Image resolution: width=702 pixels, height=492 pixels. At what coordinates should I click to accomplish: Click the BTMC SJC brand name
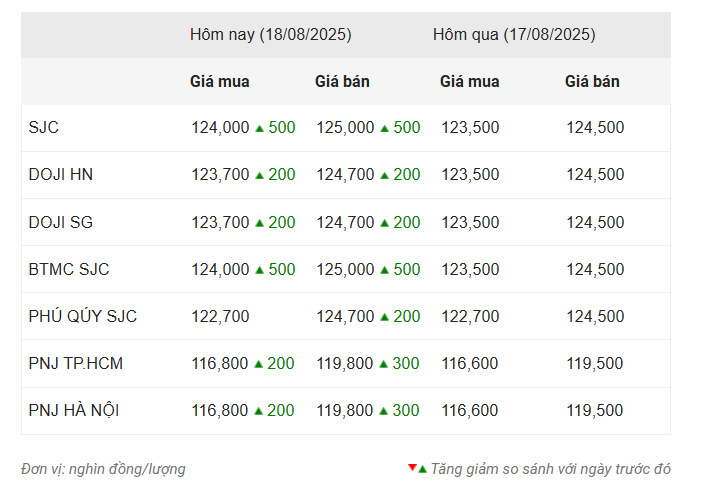coord(68,270)
